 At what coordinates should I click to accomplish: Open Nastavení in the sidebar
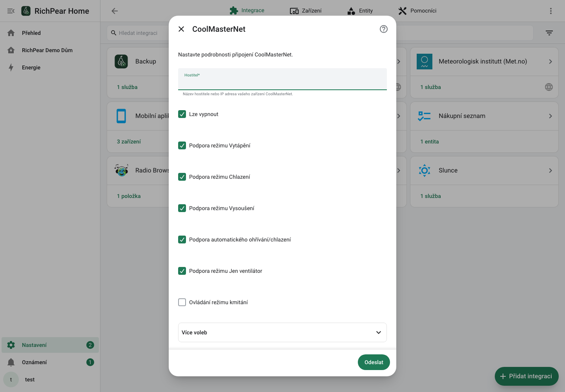[50, 345]
